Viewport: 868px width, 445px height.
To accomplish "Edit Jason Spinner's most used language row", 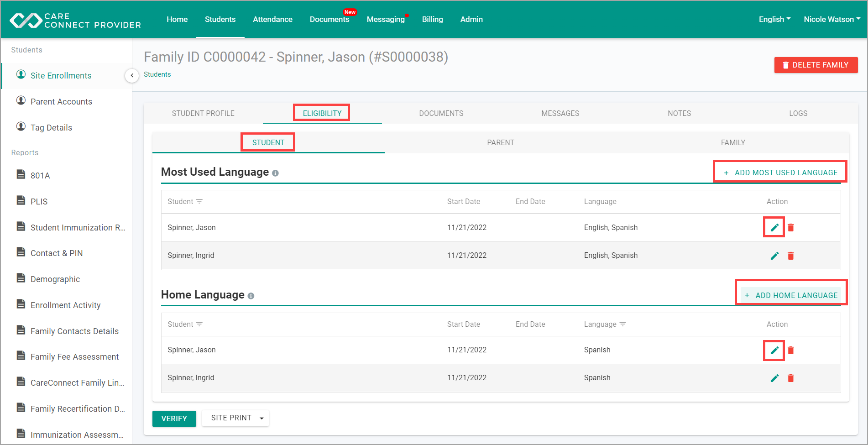I will [x=774, y=227].
